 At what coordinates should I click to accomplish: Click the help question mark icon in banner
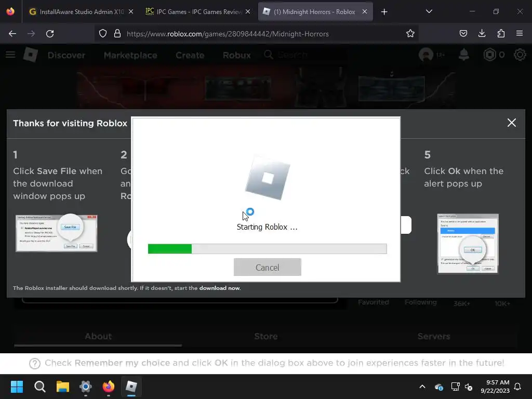[x=35, y=363]
